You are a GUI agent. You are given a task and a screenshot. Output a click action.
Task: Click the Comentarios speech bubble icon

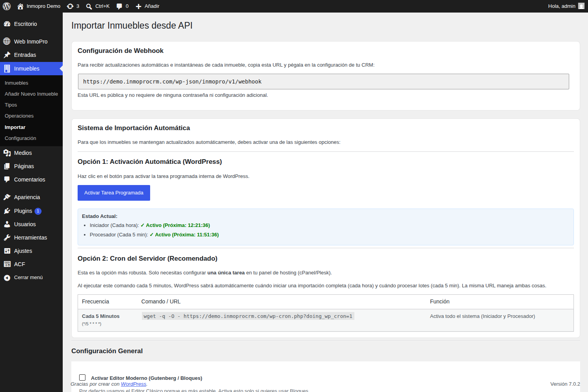click(7, 180)
